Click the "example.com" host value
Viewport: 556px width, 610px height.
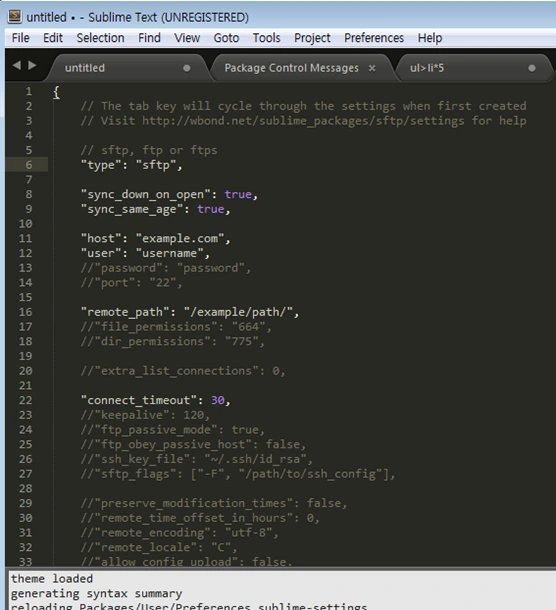pyautogui.click(x=180, y=238)
